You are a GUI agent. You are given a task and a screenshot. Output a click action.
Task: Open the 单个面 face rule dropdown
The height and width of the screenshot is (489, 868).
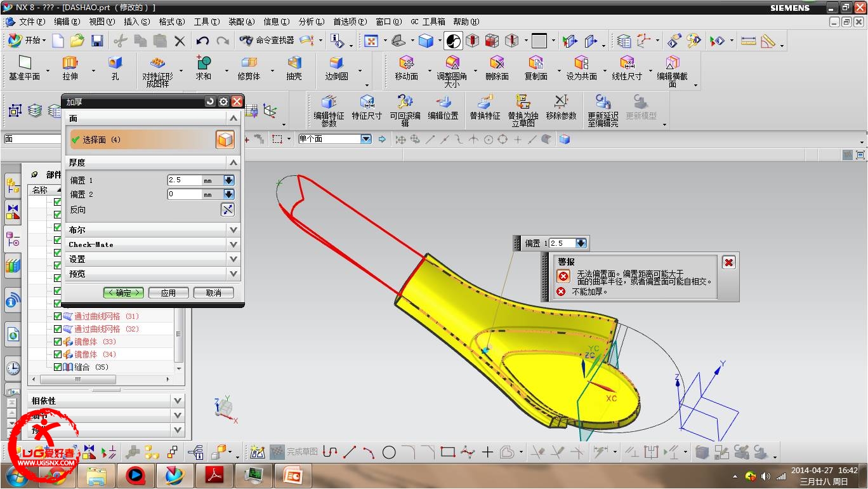tap(365, 139)
